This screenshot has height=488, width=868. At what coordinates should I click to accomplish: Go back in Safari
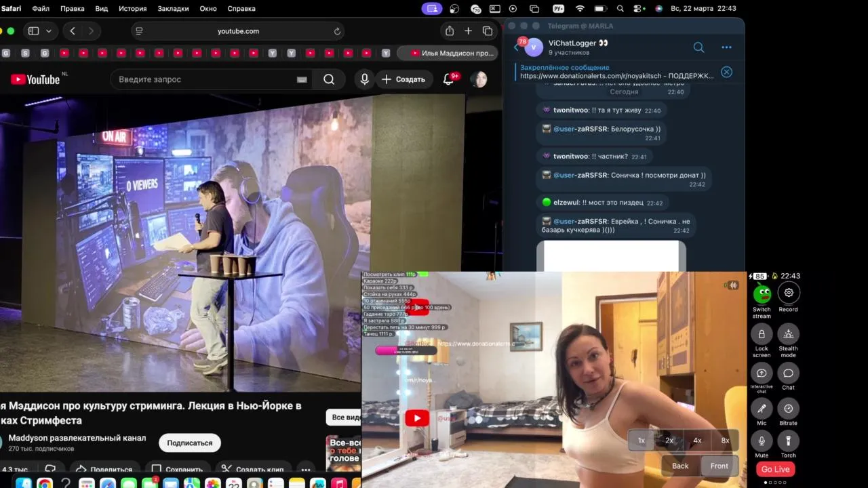[x=73, y=31]
